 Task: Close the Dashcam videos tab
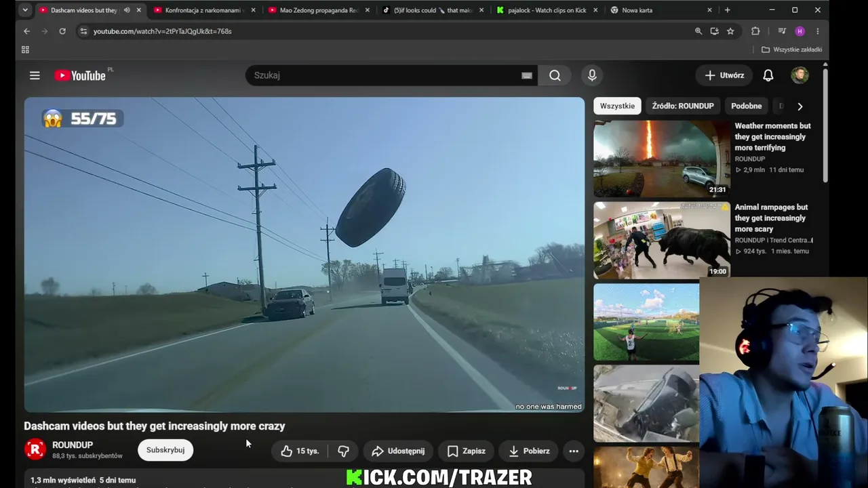point(139,10)
